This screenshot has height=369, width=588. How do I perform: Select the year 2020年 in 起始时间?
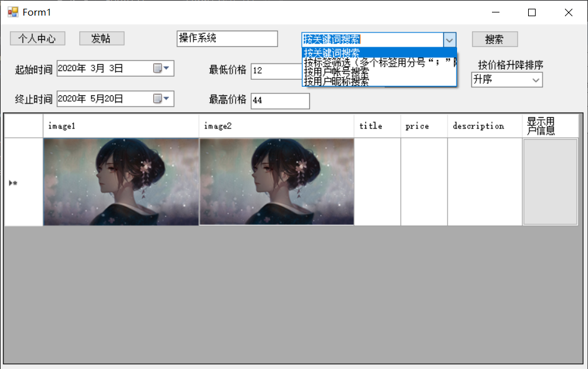[72, 68]
